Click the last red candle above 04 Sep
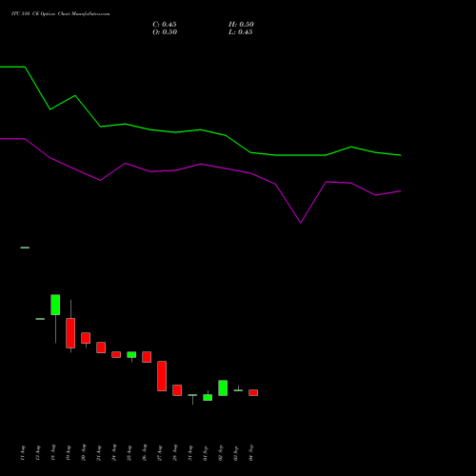Screen dimensions: 476x476 coord(253,392)
